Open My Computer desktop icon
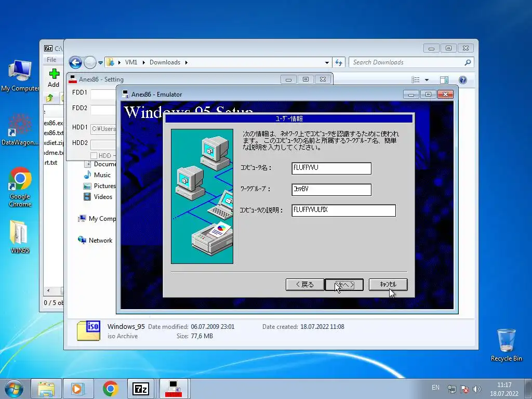Screen dimensions: 532x399 (20, 76)
